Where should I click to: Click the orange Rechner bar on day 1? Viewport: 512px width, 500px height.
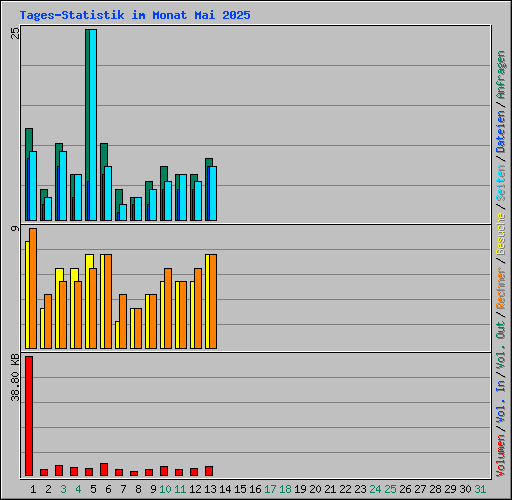click(x=33, y=289)
